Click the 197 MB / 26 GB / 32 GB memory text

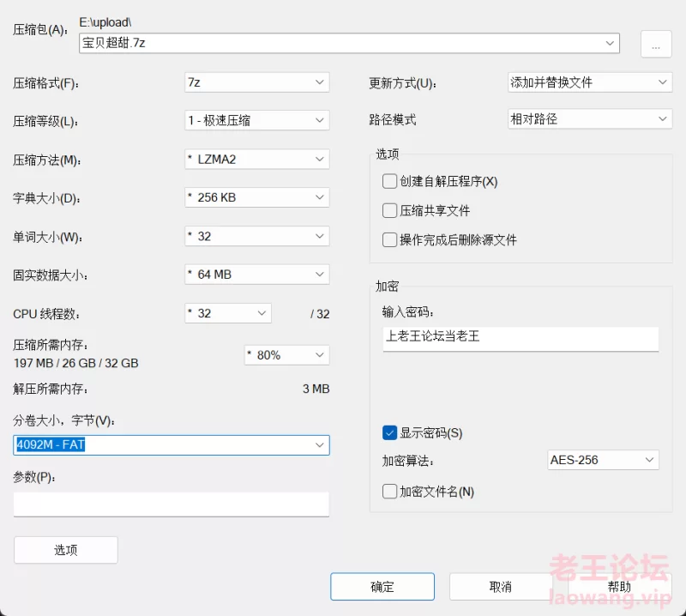click(x=76, y=363)
